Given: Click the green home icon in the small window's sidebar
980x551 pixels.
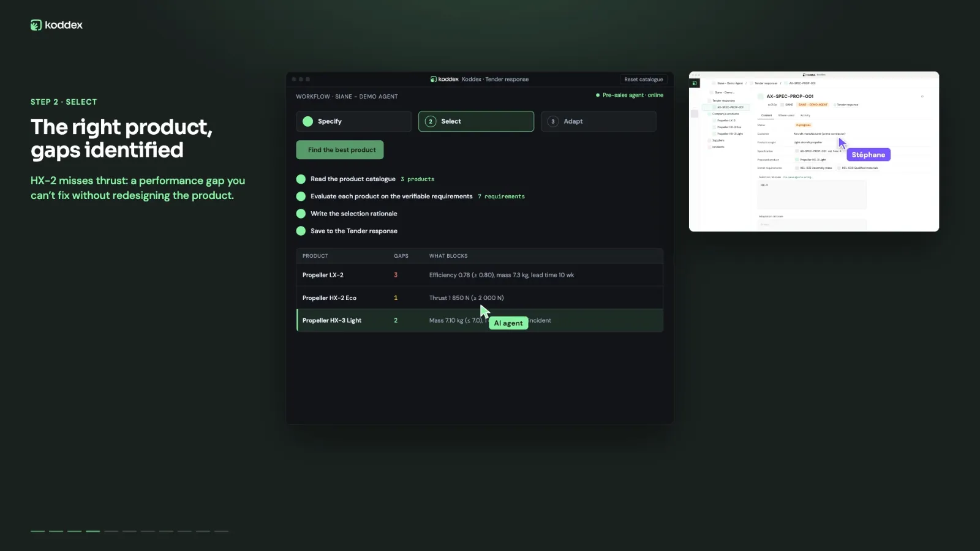Looking at the screenshot, I should click(x=695, y=83).
